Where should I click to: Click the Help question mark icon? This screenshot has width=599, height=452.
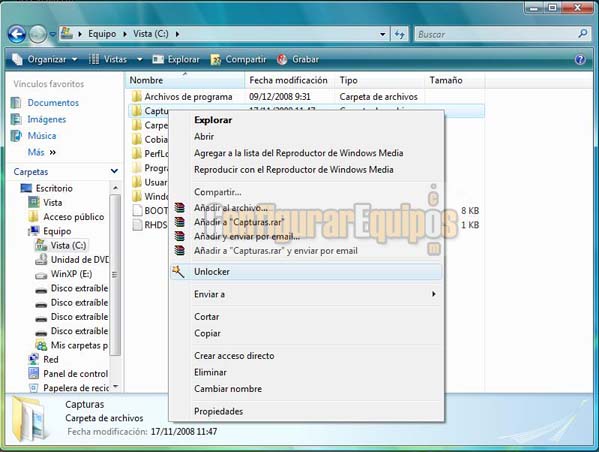[580, 59]
